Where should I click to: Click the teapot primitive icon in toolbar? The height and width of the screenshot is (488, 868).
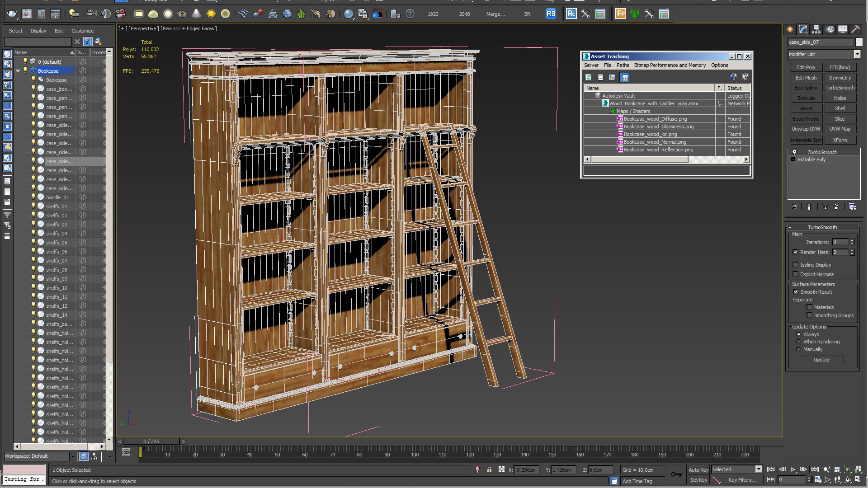182,14
